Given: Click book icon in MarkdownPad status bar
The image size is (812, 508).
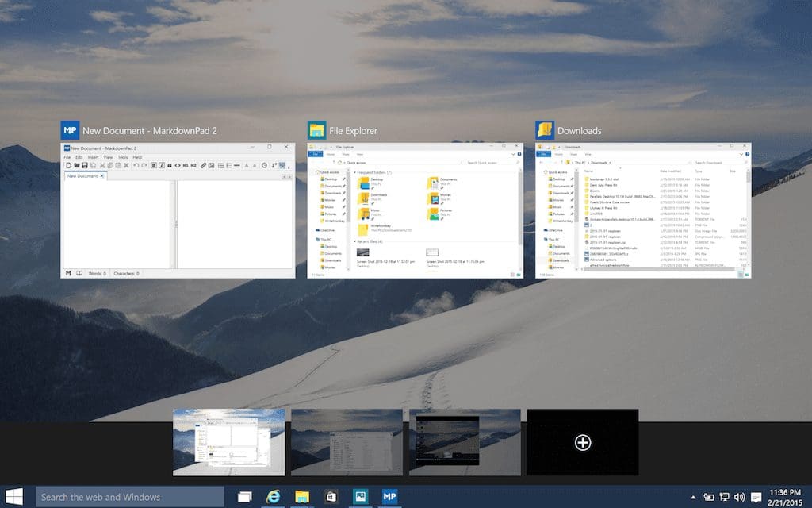Looking at the screenshot, I should point(79,273).
